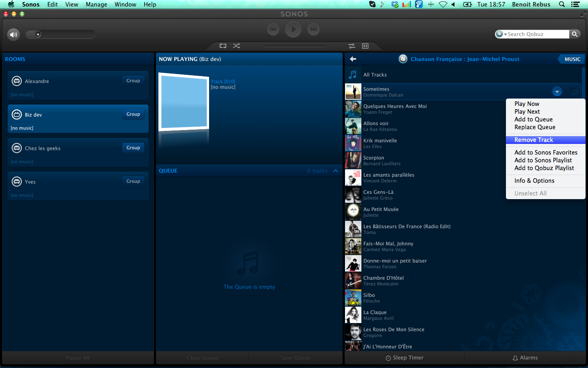Collapse the Queue panel chevron
Screen dimensions: 588x368
(x=336, y=171)
